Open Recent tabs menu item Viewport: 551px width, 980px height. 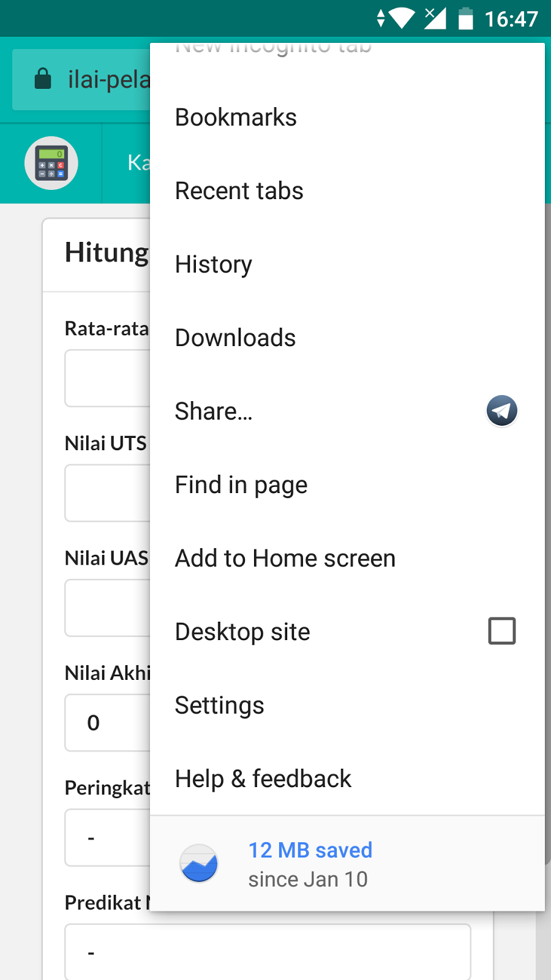[x=239, y=191]
